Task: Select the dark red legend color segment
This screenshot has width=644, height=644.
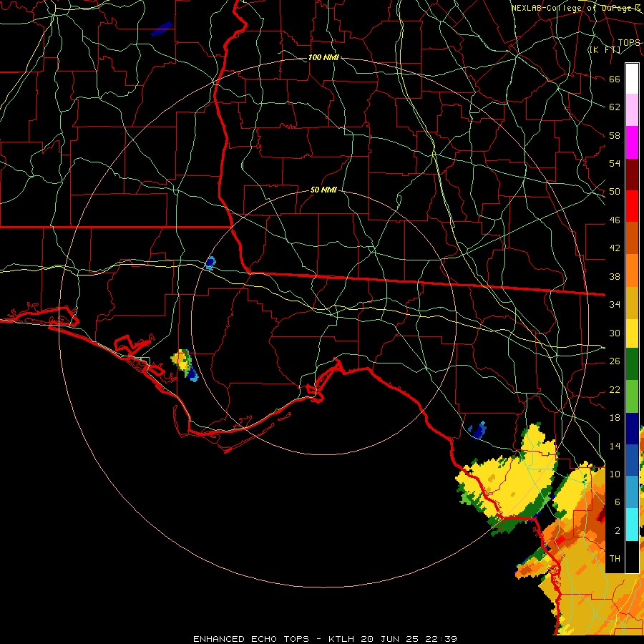Action: pos(632,174)
